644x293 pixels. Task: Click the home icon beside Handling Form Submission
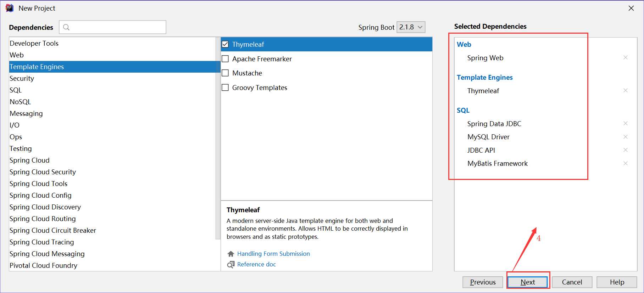tap(231, 254)
